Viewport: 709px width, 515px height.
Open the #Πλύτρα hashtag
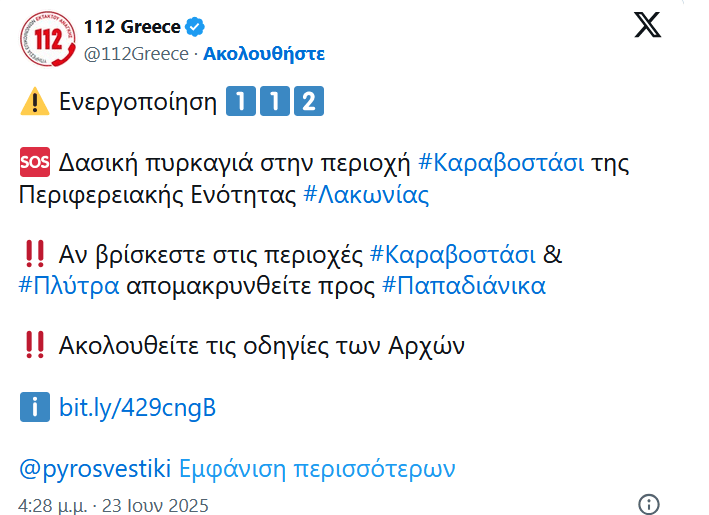[69, 286]
